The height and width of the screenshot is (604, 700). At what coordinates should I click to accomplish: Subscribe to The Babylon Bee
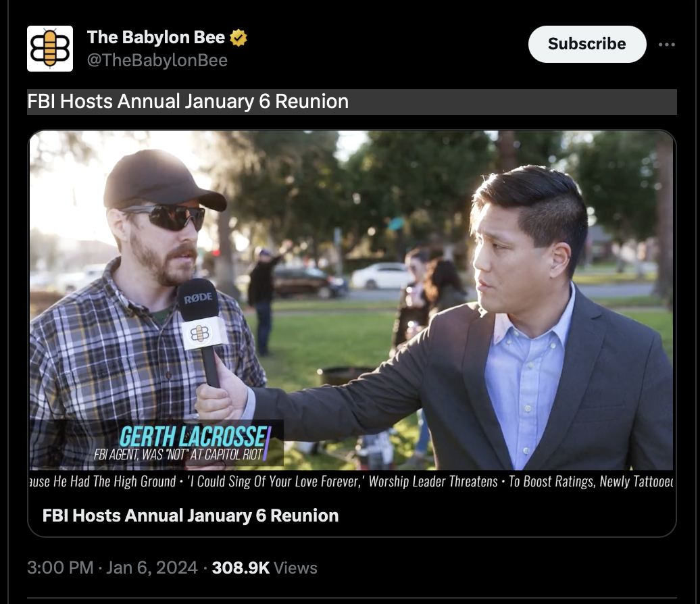click(x=587, y=44)
